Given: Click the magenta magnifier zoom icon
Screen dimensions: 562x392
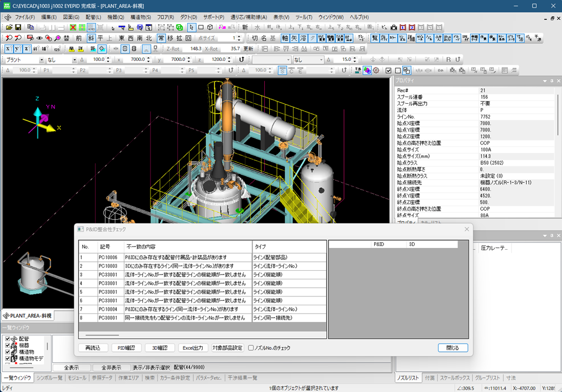Looking at the screenshot, I should 57,38.
